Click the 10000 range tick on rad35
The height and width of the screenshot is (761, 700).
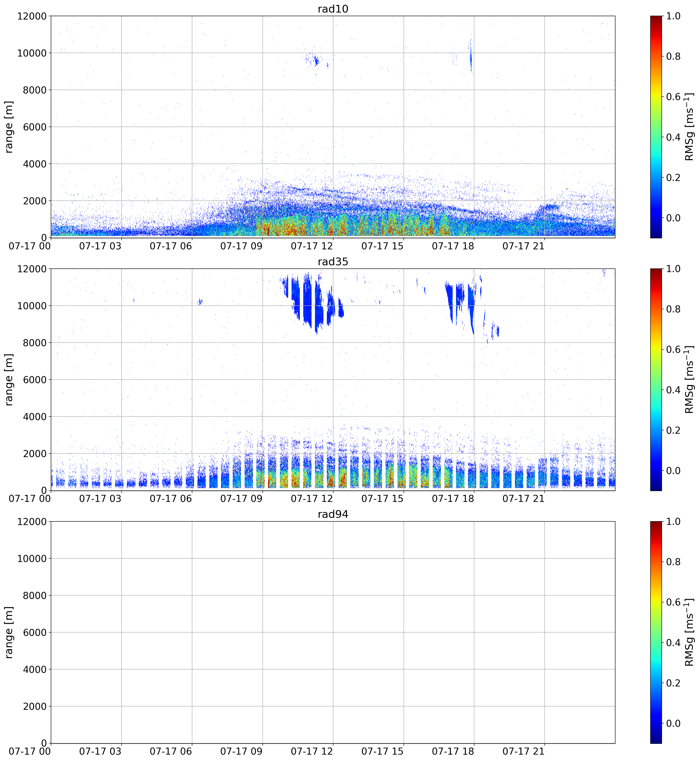click(x=32, y=306)
